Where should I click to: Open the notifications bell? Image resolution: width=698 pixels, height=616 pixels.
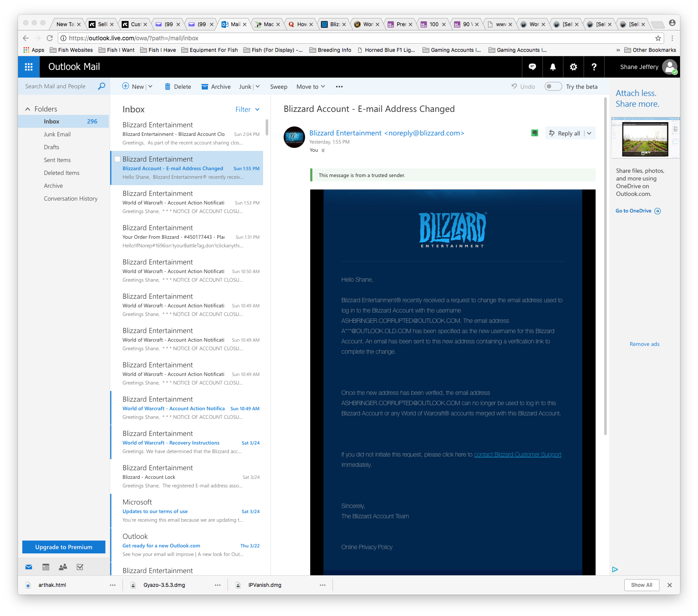[553, 67]
